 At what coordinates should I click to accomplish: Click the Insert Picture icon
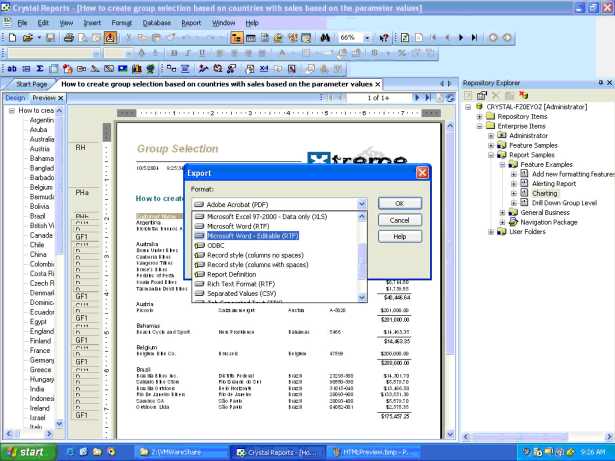[123, 69]
